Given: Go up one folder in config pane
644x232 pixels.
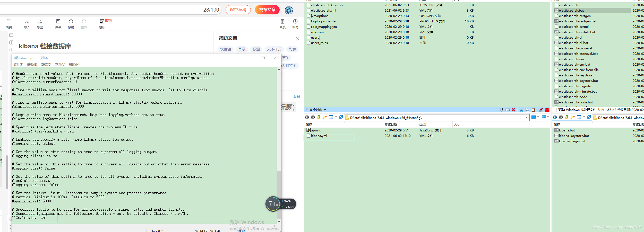Looking at the screenshot, I should pos(319,117).
